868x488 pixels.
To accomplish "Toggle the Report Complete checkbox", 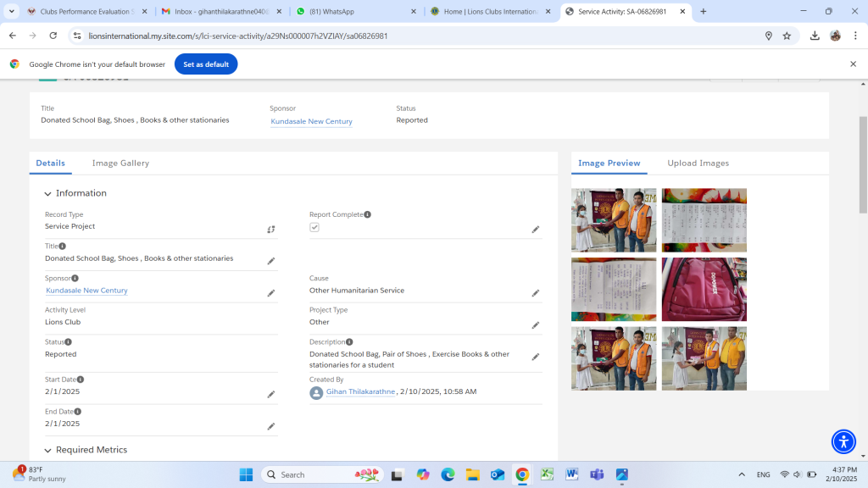I will pyautogui.click(x=314, y=227).
